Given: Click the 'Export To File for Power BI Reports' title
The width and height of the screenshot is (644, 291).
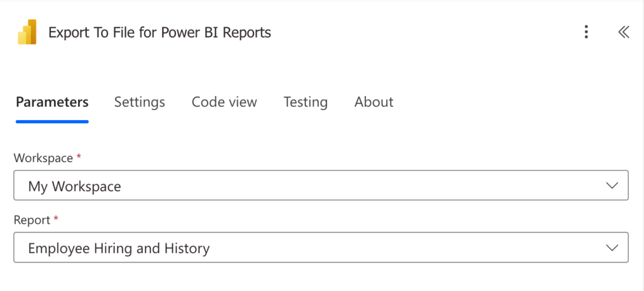Looking at the screenshot, I should coord(160,33).
